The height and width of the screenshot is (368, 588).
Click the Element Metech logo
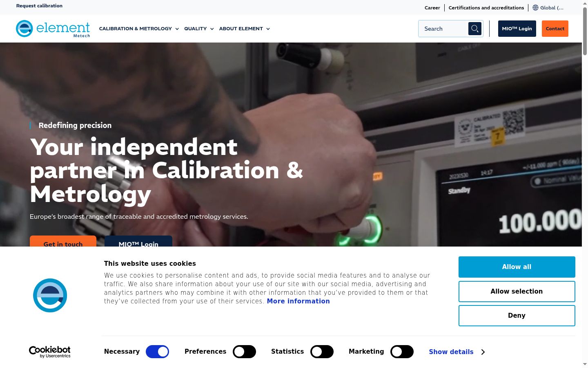click(x=53, y=29)
